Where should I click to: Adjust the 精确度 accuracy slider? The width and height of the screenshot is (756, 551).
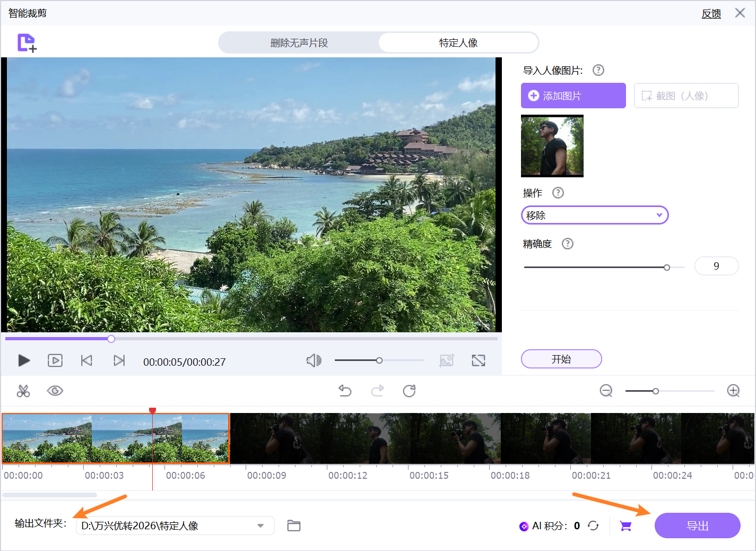tap(667, 267)
